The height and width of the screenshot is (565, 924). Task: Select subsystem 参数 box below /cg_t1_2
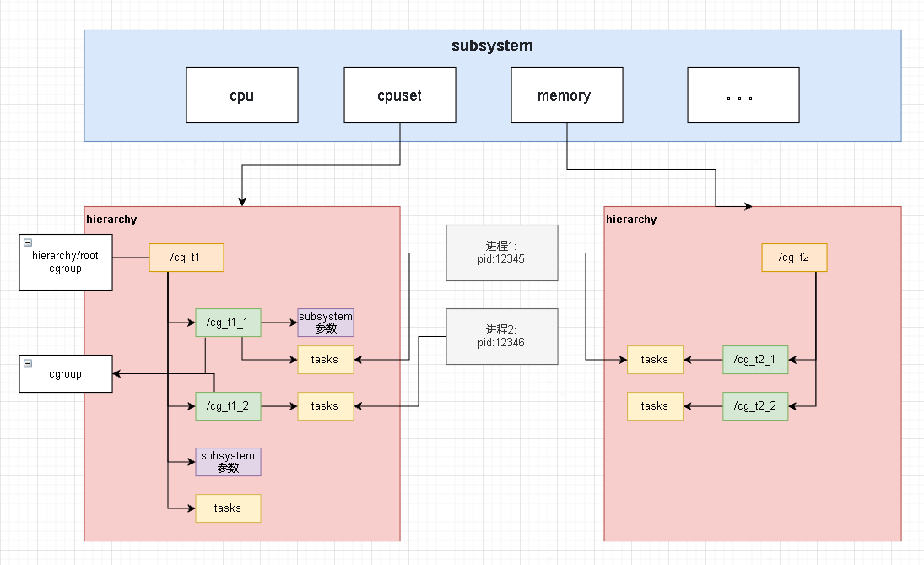pos(228,462)
